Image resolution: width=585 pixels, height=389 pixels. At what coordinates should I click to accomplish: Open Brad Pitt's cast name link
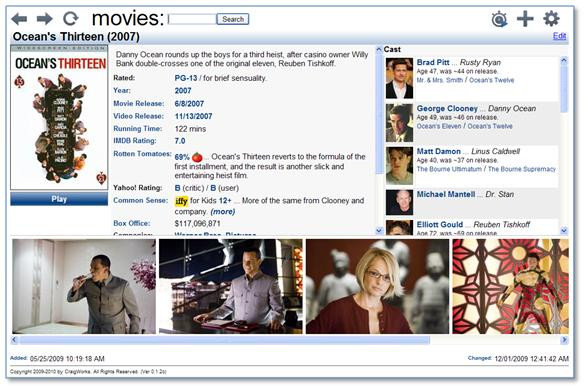tap(433, 62)
